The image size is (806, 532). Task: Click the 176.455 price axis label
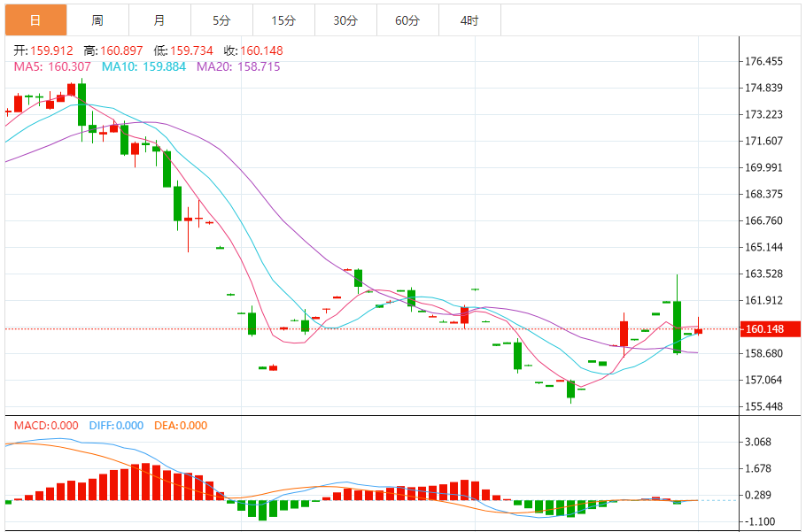coord(763,62)
